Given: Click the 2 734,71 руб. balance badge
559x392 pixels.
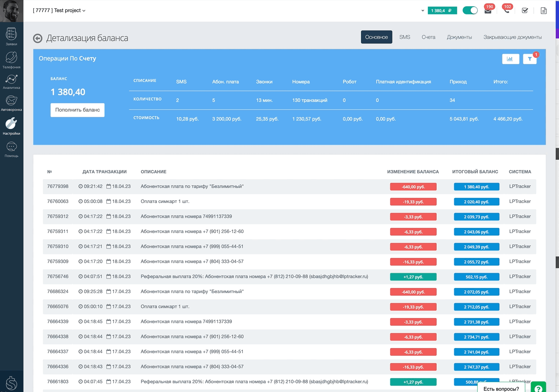Looking at the screenshot, I should tap(477, 337).
